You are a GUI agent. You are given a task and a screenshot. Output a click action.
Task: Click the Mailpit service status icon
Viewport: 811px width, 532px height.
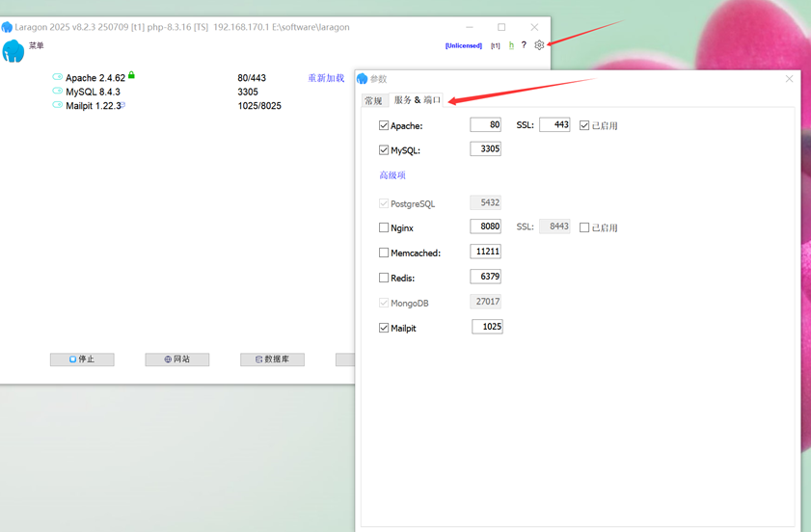point(58,104)
